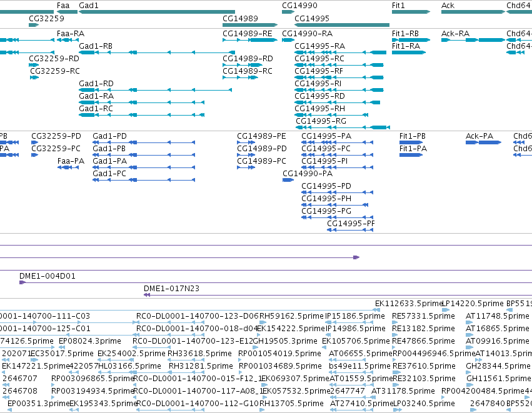Select protein CG14990-PA
Image resolution: width=532 pixels, height=413 pixels.
[x=288, y=180]
